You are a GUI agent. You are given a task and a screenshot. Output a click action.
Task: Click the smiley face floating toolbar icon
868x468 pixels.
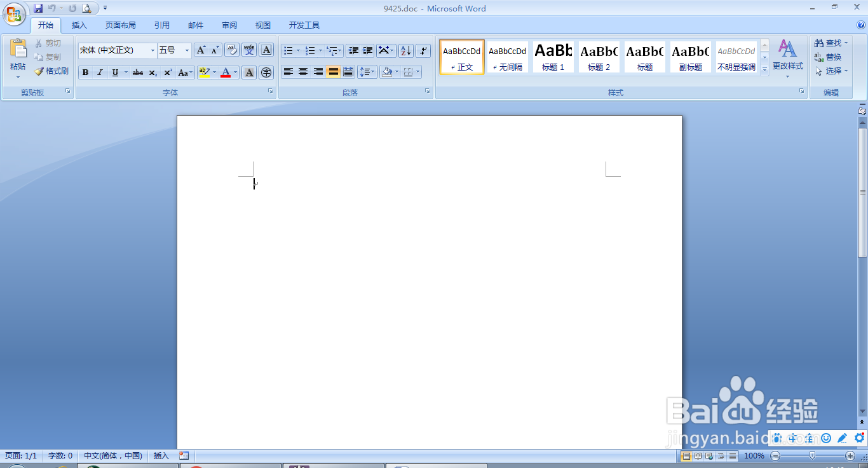pyautogui.click(x=826, y=438)
